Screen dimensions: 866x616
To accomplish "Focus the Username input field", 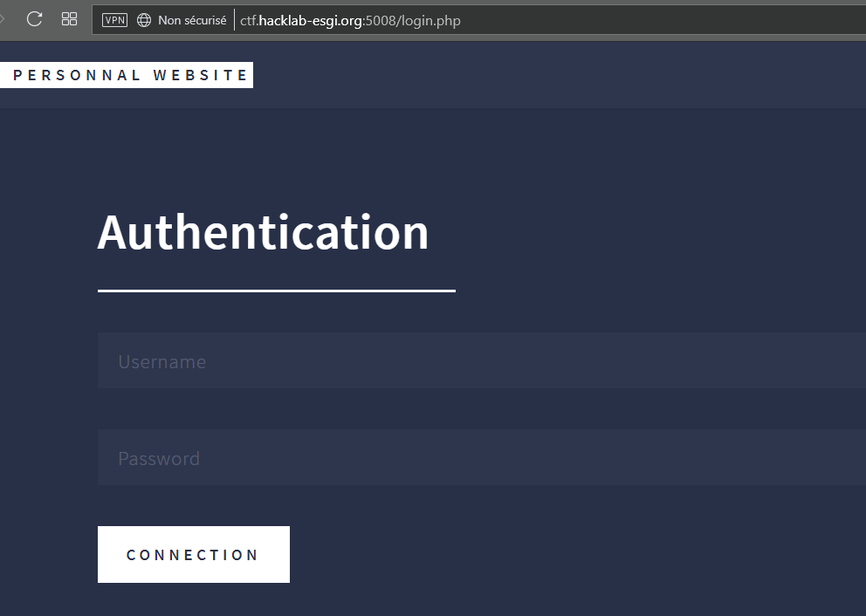I will (x=482, y=360).
